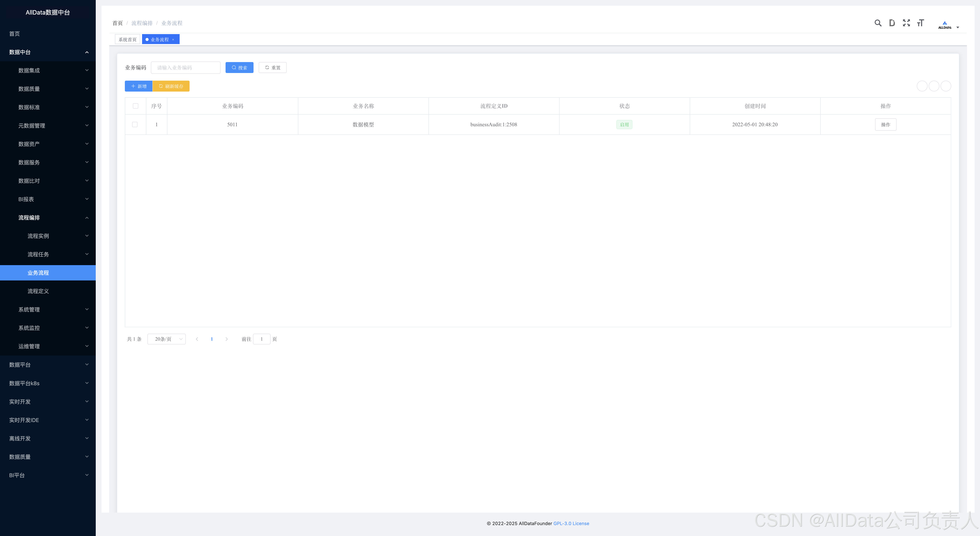
Task: Open the font size (tT) icon
Action: [920, 23]
